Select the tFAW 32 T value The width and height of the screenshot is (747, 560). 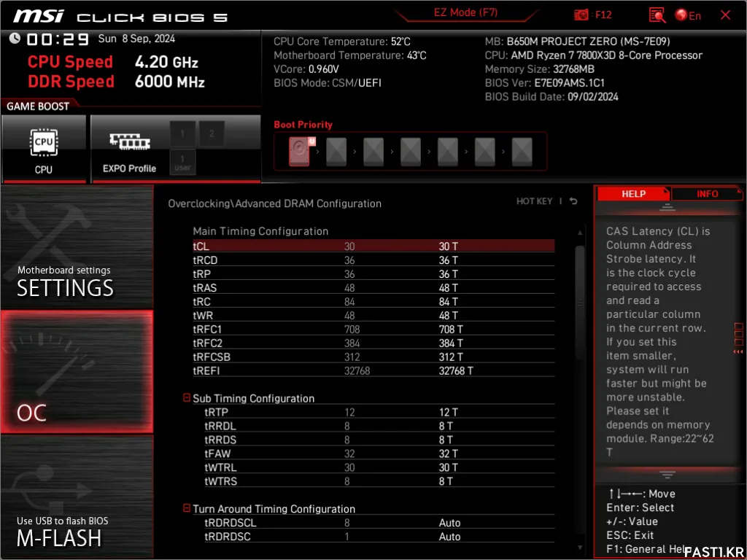point(449,454)
